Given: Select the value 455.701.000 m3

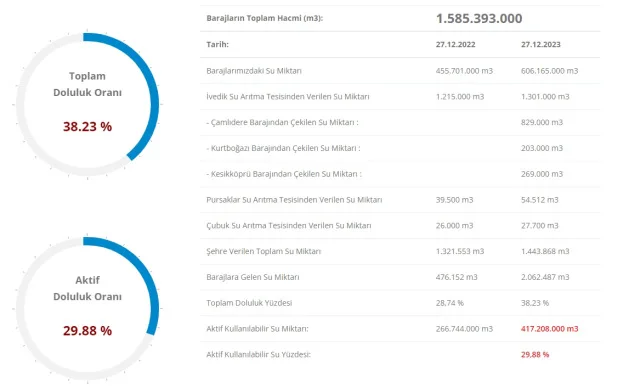Looking at the screenshot, I should click(x=464, y=71).
